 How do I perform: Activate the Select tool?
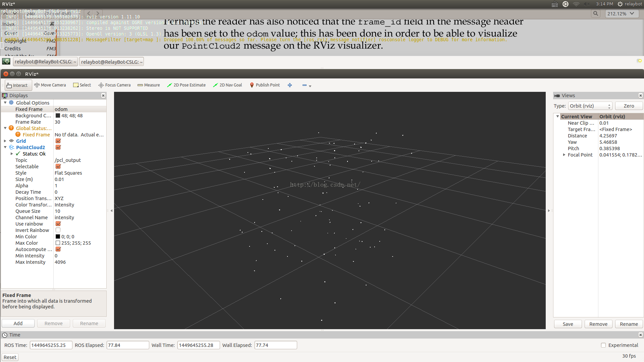point(82,85)
